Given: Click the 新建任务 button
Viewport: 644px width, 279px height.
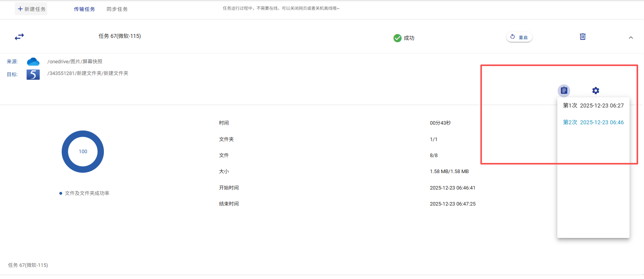Looking at the screenshot, I should coord(31,9).
